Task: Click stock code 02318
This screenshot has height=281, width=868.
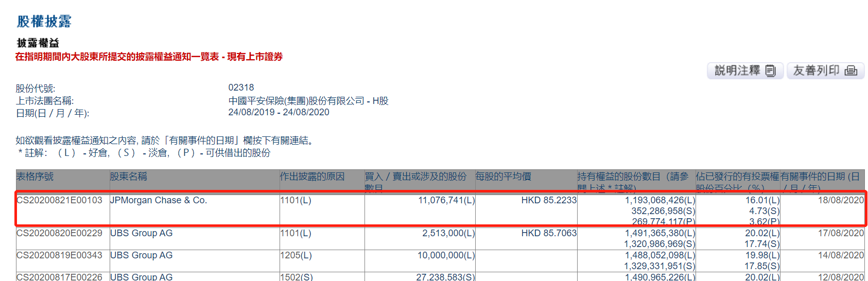Action: coord(241,87)
